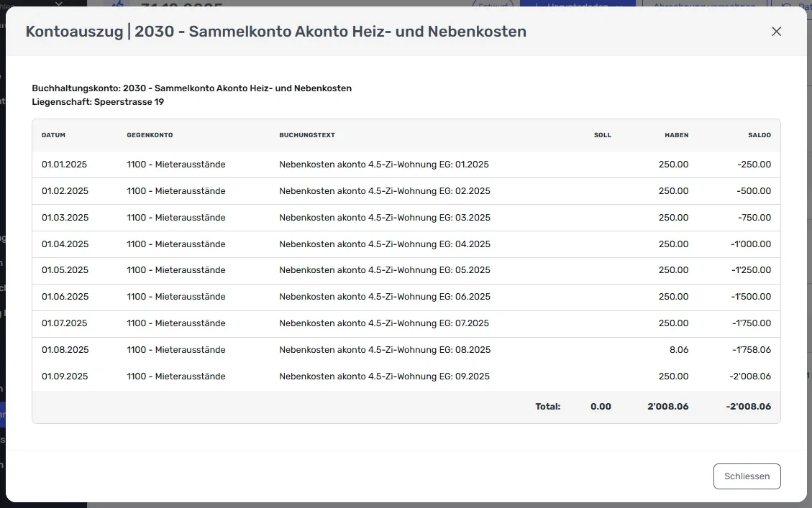Click booking text ending EG: 06.2025
The width and height of the screenshot is (812, 508).
384,297
